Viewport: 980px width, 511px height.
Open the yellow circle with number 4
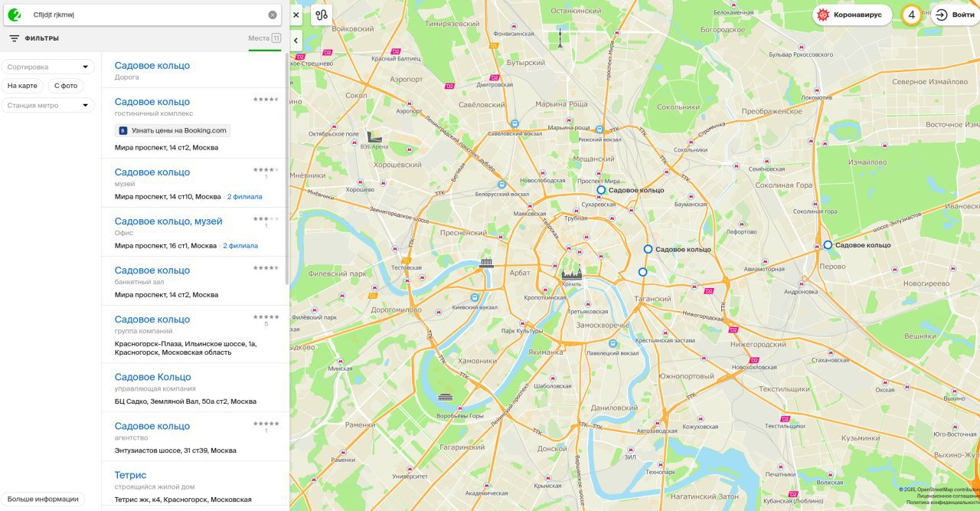tap(911, 15)
